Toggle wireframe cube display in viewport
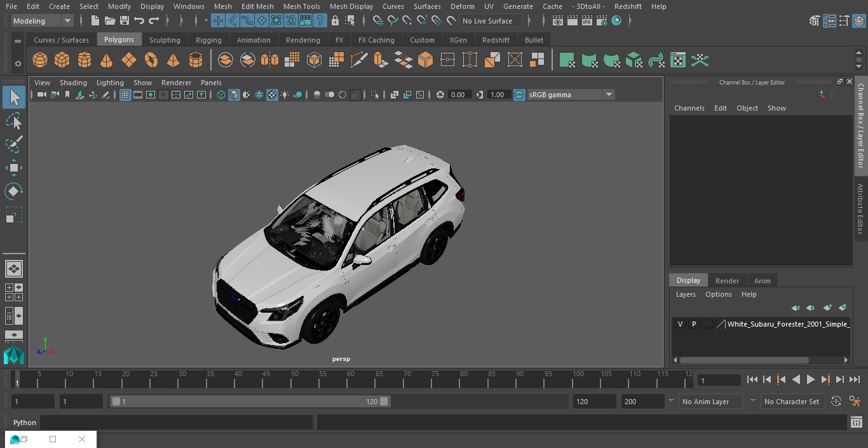 click(x=221, y=95)
